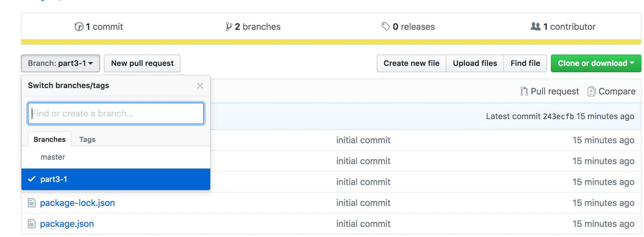
Task: Click the package-lock.json file icon
Action: (x=32, y=203)
